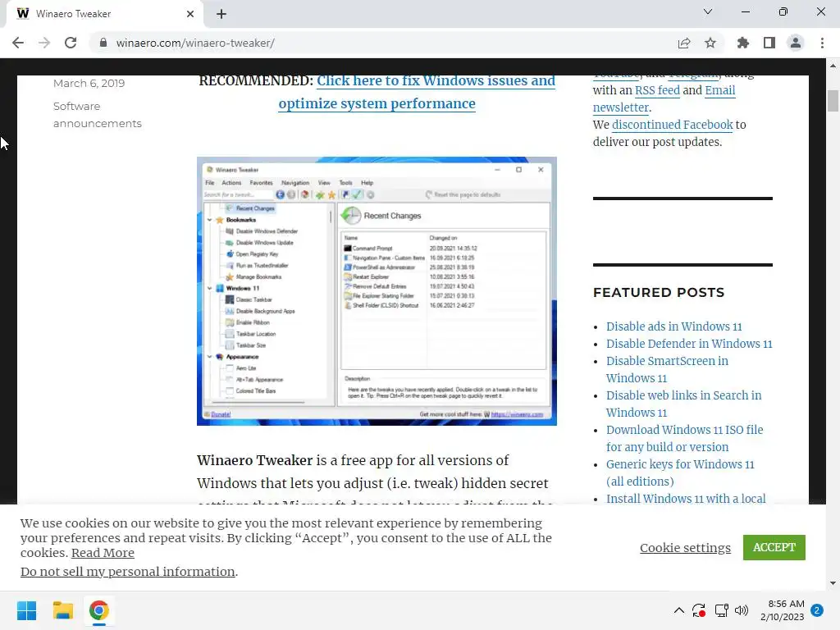The image size is (840, 630).
Task: Open the Chrome three-dot menu
Action: (x=822, y=43)
